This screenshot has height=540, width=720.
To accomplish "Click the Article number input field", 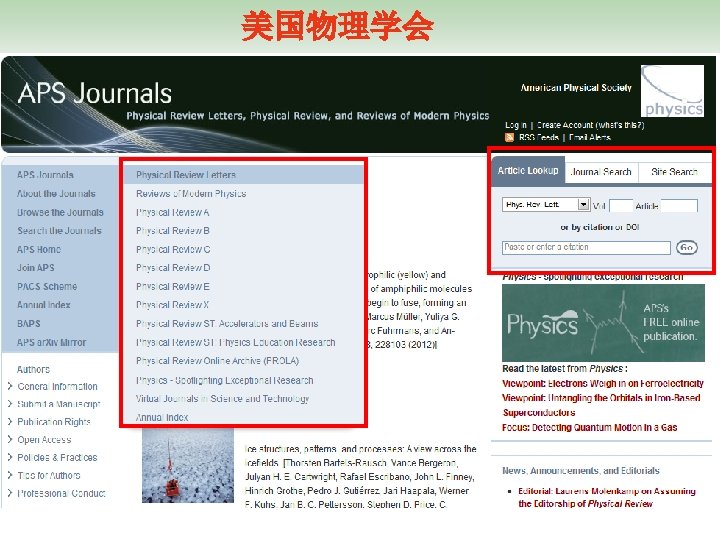I will (x=679, y=206).
